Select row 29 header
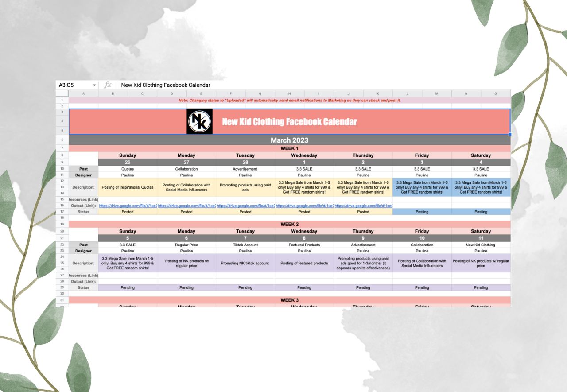 pyautogui.click(x=62, y=287)
